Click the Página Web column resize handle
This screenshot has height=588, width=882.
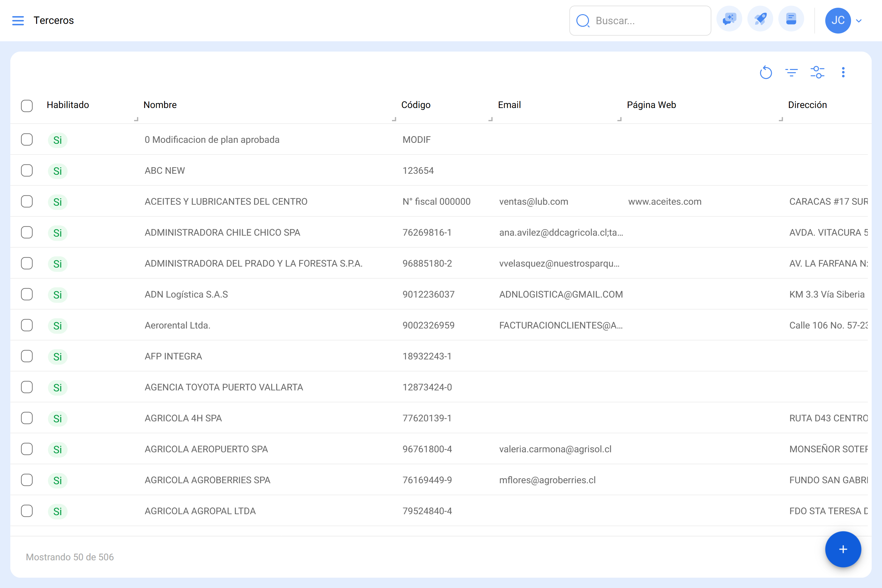(x=781, y=119)
